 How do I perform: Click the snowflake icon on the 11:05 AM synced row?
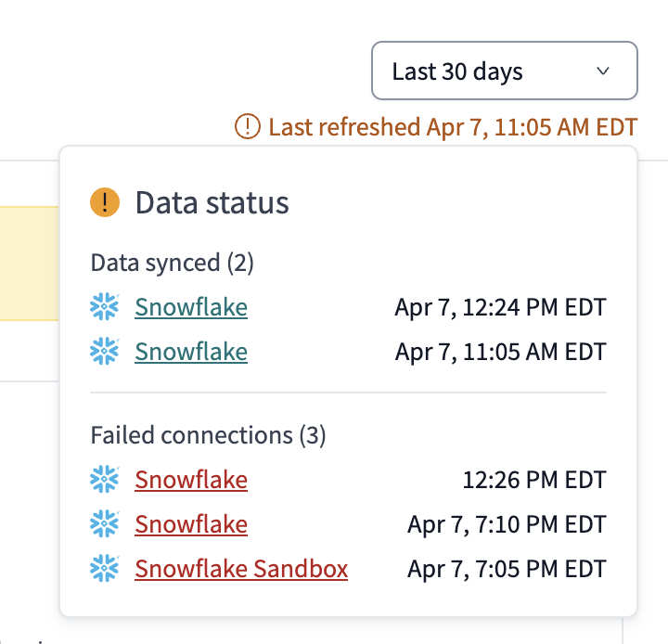coord(105,352)
